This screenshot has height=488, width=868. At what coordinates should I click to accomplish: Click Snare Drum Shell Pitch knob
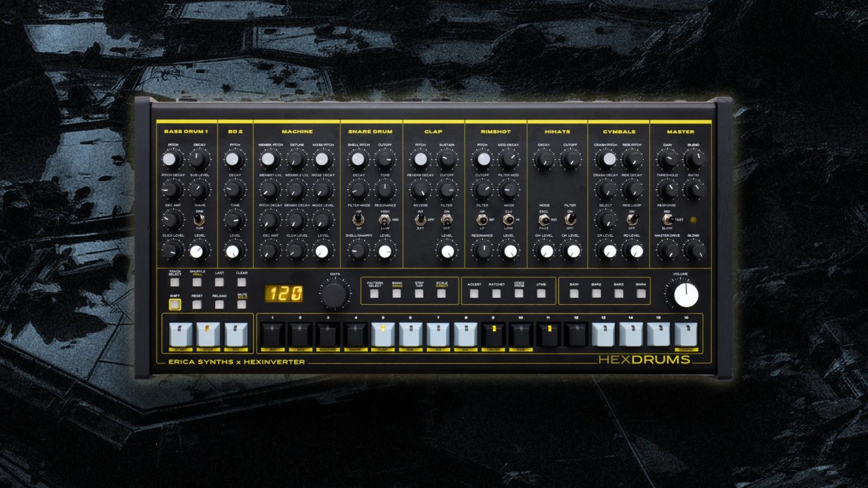[358, 160]
